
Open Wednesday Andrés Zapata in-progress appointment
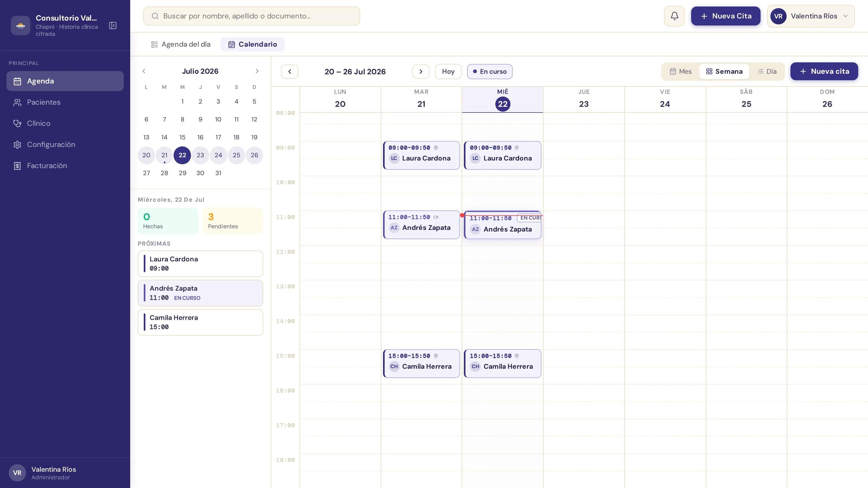click(503, 225)
